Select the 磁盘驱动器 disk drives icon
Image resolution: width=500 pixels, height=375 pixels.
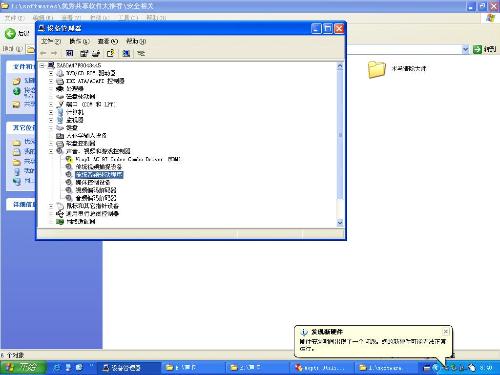tap(60, 97)
